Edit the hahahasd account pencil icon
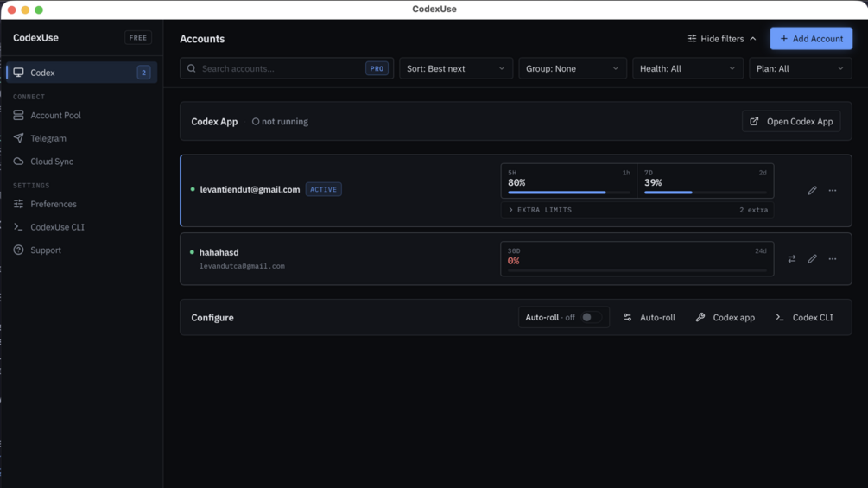Screen dimensions: 868x488 [x=812, y=259]
